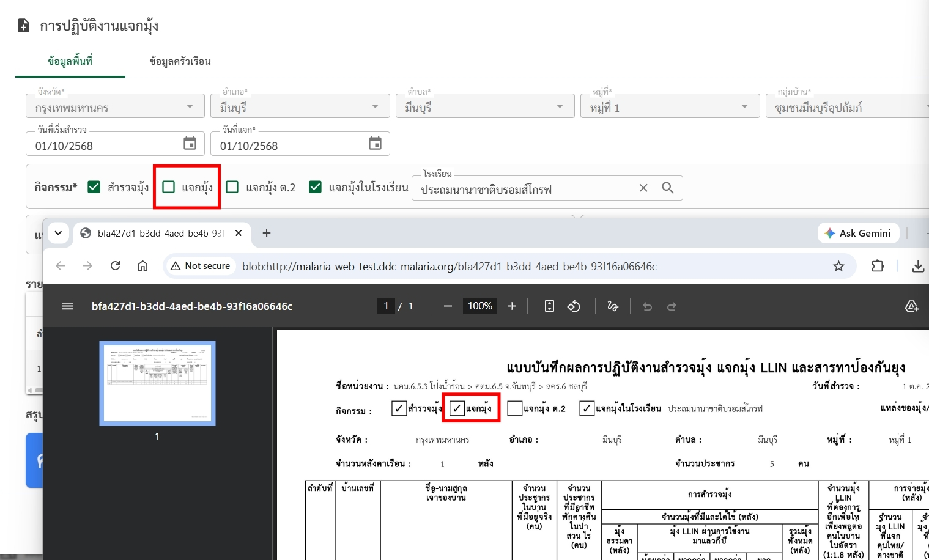Viewport: 929px width, 560px height.
Task: Click the ชื่อ-นามสกุล เจ้าของบ้าน column header
Action: [446, 493]
